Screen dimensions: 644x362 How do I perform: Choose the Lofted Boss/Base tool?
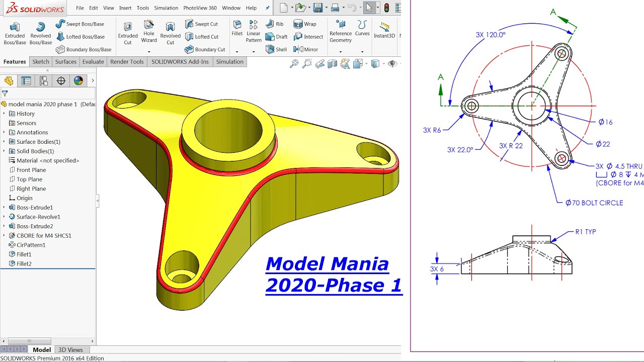pyautogui.click(x=80, y=37)
